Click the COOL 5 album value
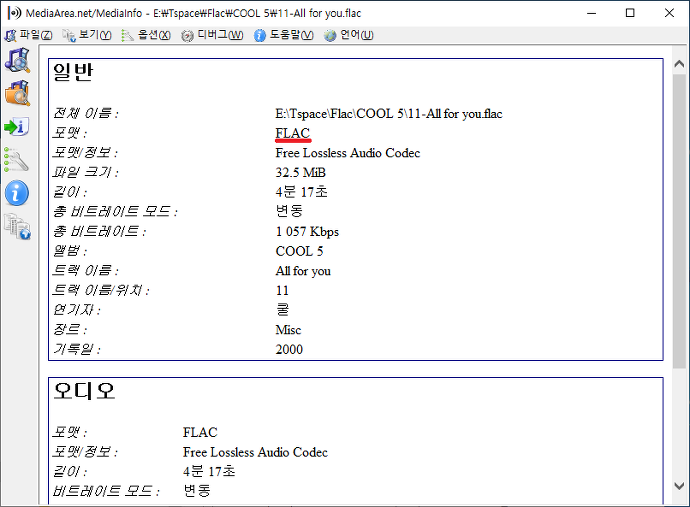This screenshot has width=690, height=507. (x=299, y=251)
